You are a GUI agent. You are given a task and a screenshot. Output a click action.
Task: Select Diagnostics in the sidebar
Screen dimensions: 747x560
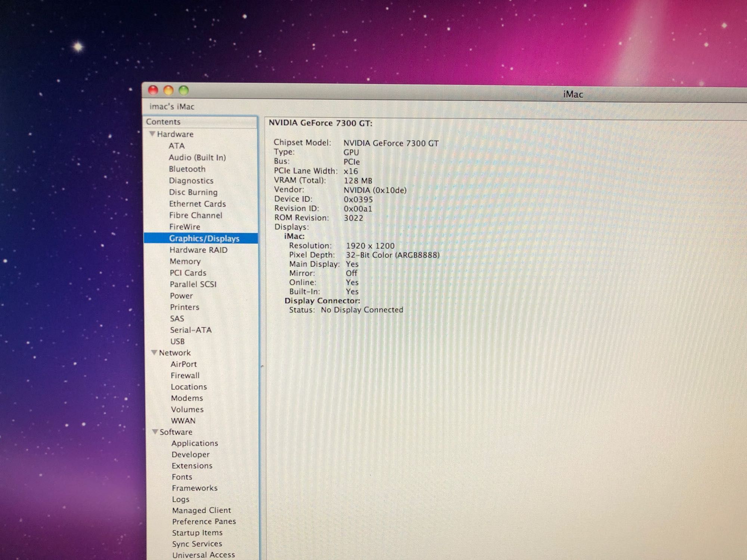(x=191, y=181)
